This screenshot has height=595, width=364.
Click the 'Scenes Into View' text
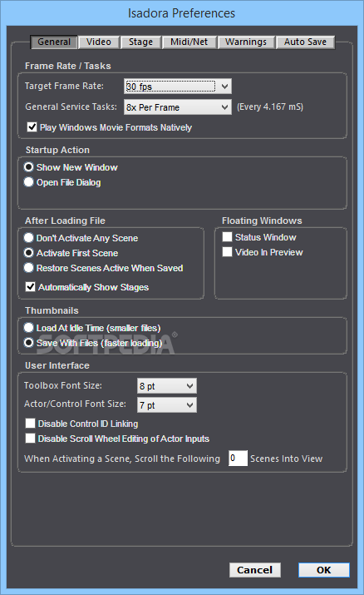pyautogui.click(x=287, y=459)
